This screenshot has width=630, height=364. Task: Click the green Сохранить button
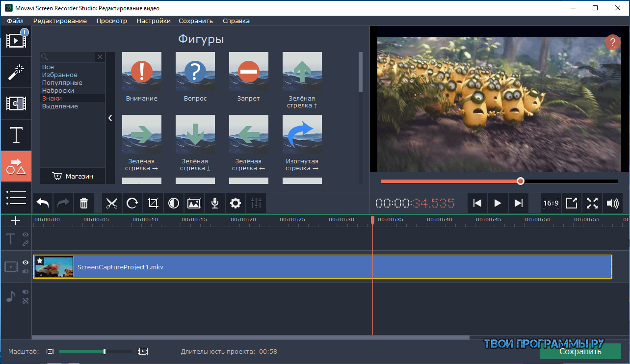[580, 351]
